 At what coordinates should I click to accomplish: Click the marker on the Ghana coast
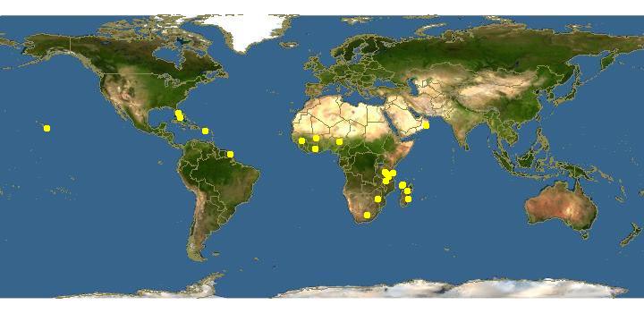coord(315,148)
